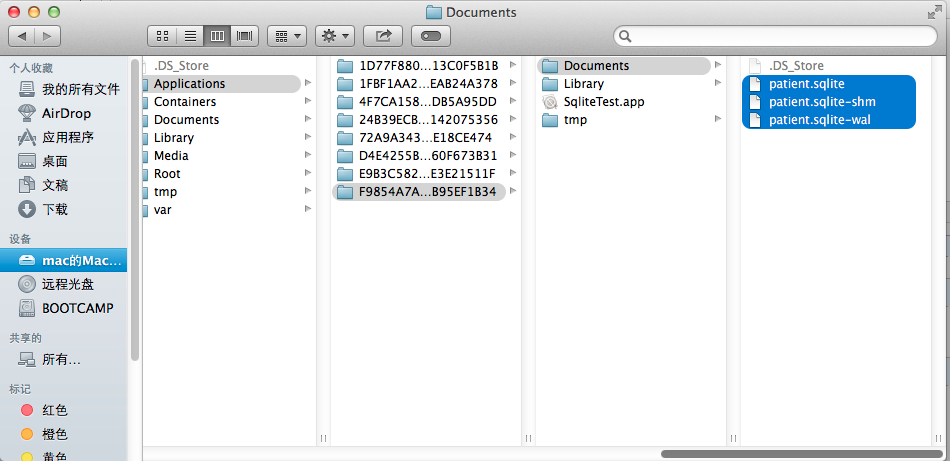
Task: Open folder 1D77F880…13C0F5B1B
Action: coord(417,66)
